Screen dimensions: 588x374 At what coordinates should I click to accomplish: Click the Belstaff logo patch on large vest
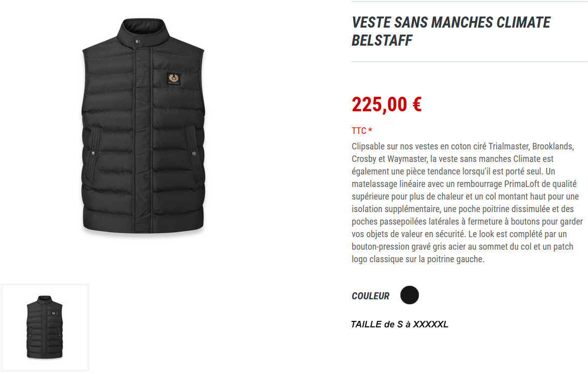[x=173, y=79]
